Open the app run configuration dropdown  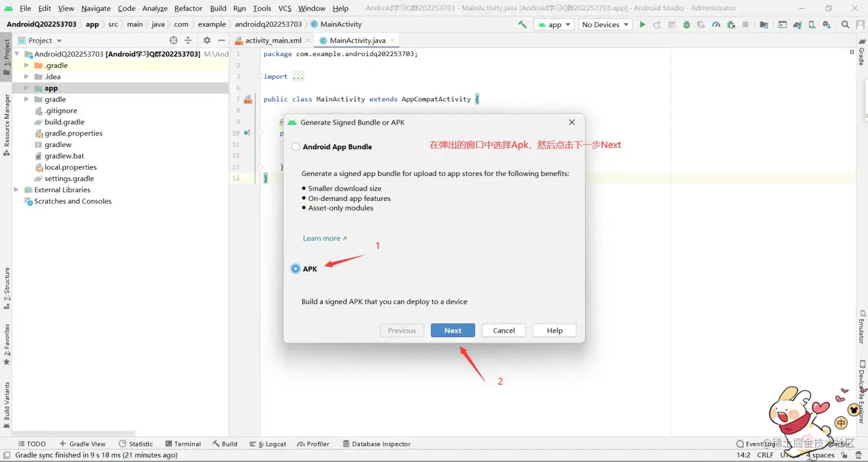click(554, 24)
